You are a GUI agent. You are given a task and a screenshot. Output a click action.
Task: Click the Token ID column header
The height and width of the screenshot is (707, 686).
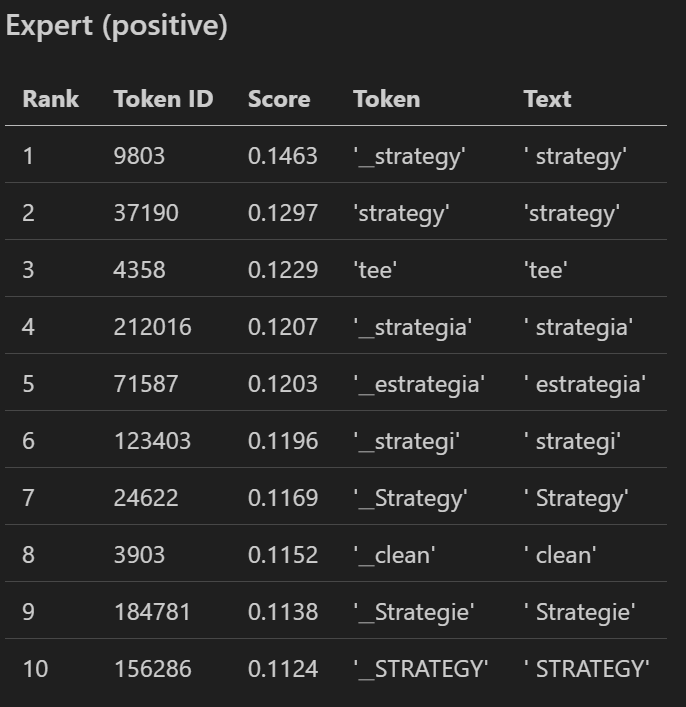tap(163, 99)
